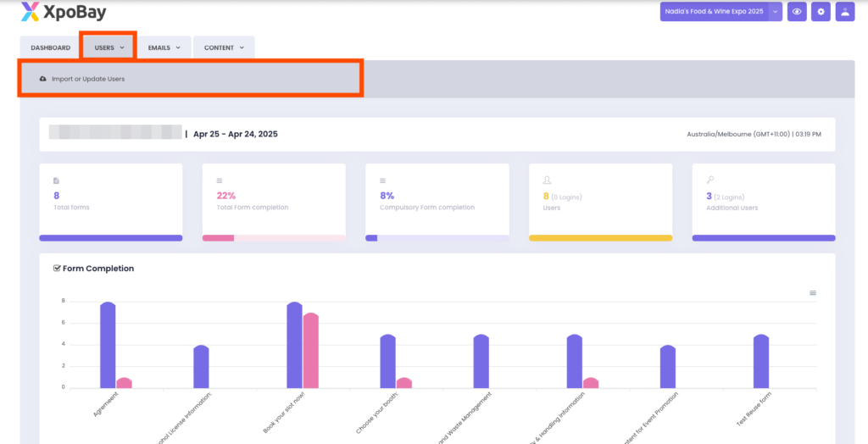Click the Total Form completion progress bar
The image size is (868, 444).
(274, 238)
